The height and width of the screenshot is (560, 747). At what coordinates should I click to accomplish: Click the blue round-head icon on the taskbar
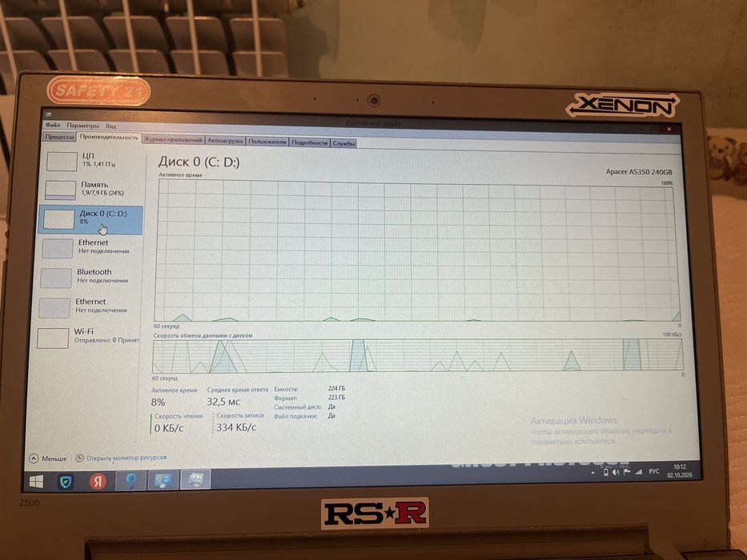pos(131,481)
